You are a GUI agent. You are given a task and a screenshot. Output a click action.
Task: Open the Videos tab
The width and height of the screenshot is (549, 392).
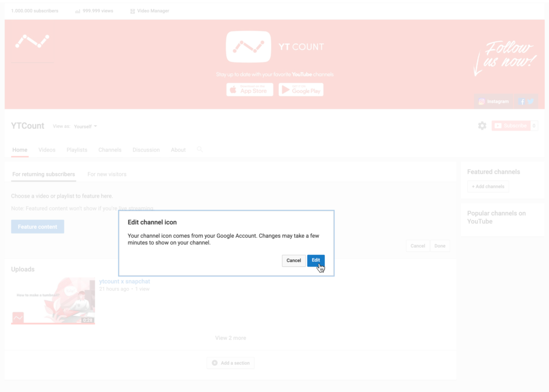coord(47,150)
